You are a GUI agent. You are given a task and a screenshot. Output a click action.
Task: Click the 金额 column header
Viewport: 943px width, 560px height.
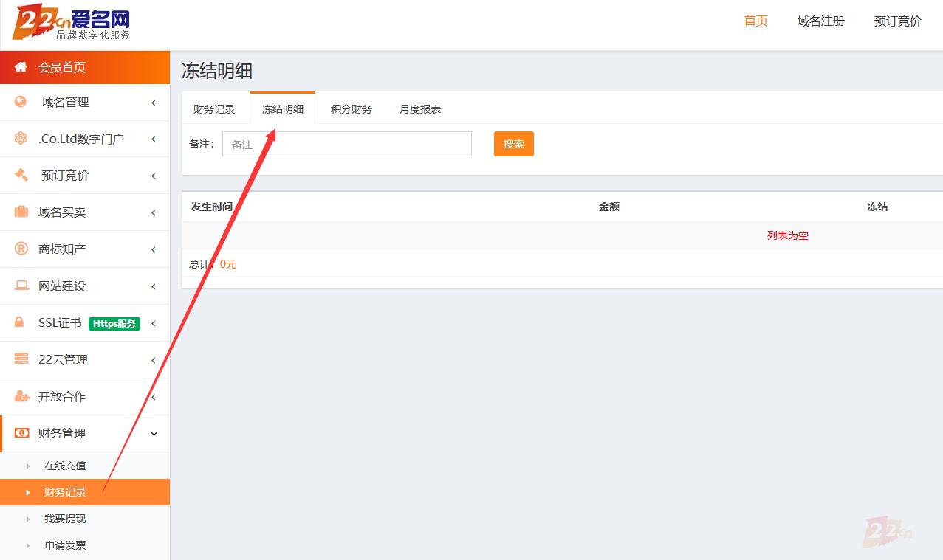coord(609,207)
